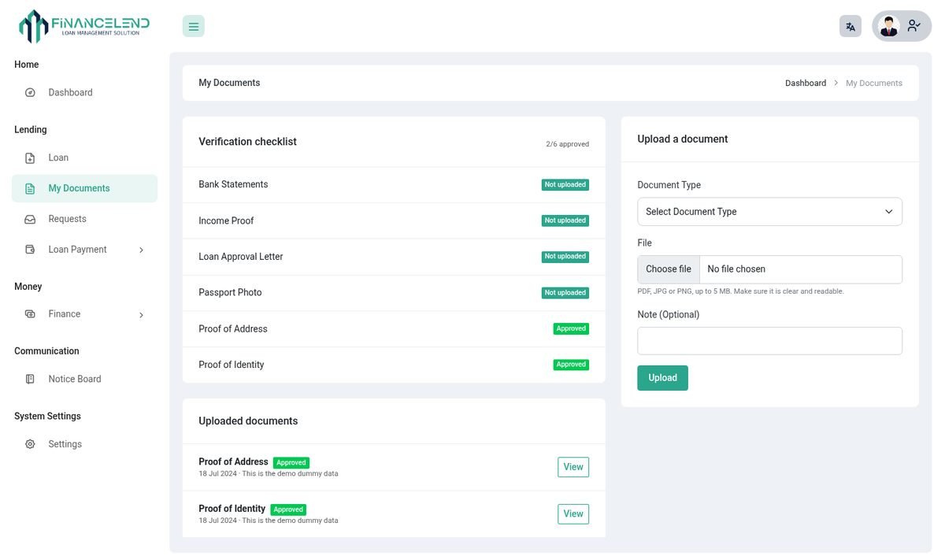Expand the Loan Payment submenu chevron

click(x=141, y=250)
